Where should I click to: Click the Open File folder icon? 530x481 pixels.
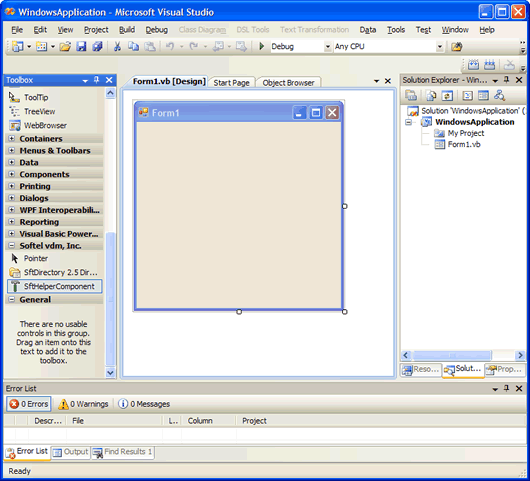pos(65,46)
